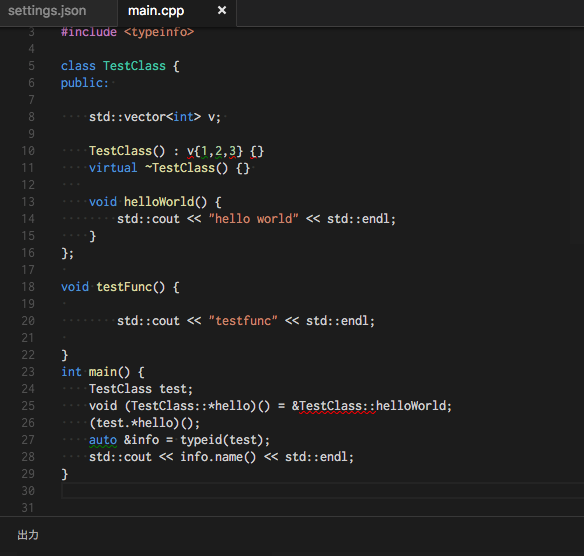Click line number 18 in the gutter
This screenshot has height=556, width=584.
coord(28,287)
